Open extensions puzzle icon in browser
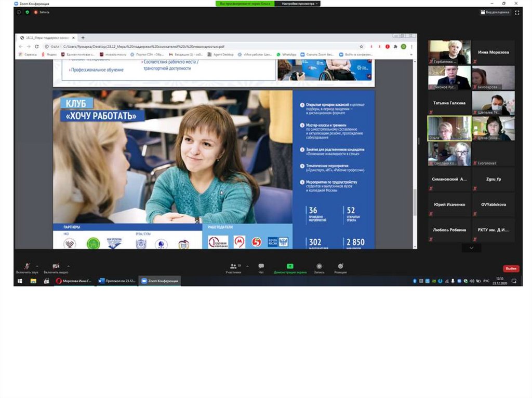This screenshot has height=398, width=532. [395, 47]
